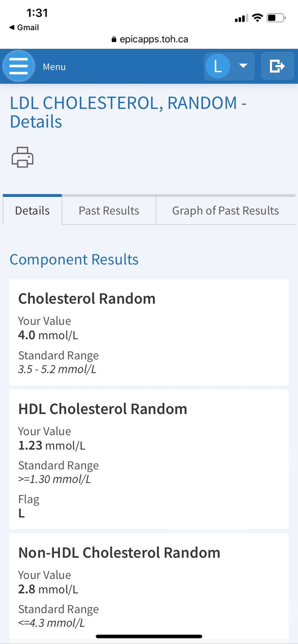
Task: Click the print icon
Action: coord(22,157)
